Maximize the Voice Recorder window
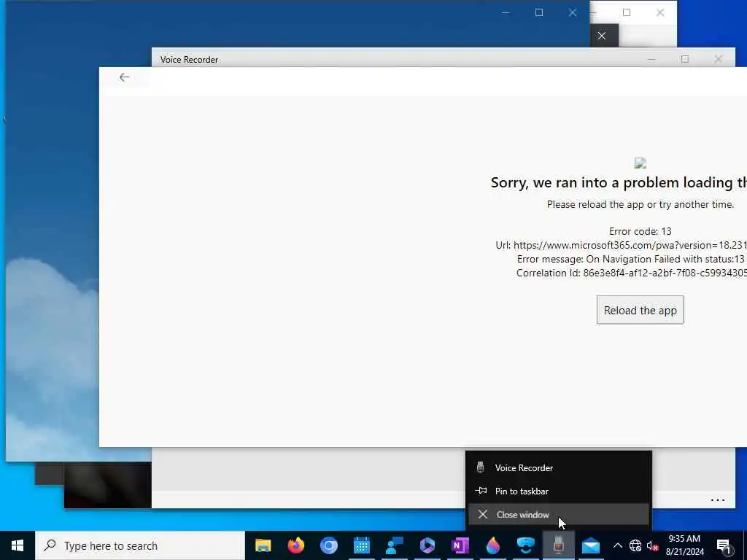The height and width of the screenshot is (560, 747). click(x=684, y=59)
